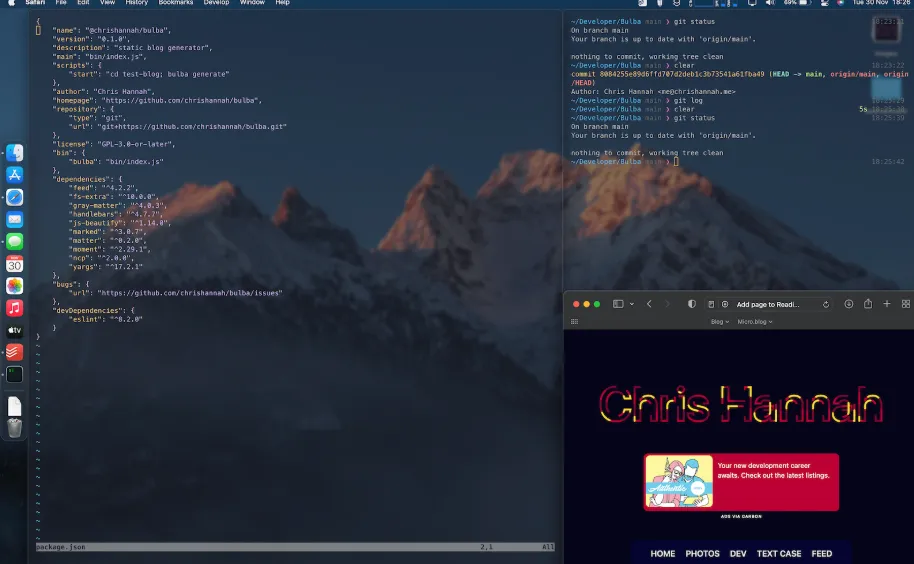Viewport: 914px width, 564px height.
Task: Open the Help menu
Action: coord(283,2)
